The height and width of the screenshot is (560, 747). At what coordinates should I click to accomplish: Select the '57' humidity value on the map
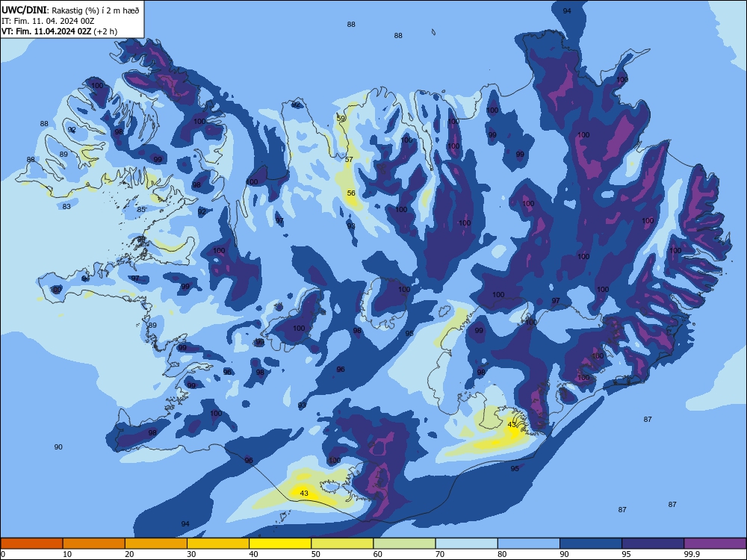coord(349,160)
